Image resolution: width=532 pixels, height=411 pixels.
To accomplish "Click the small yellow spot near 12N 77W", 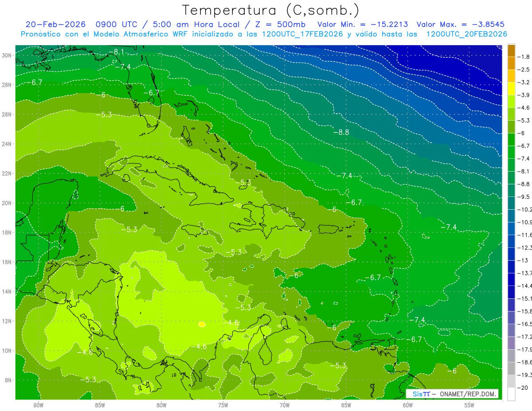I will click(202, 324).
